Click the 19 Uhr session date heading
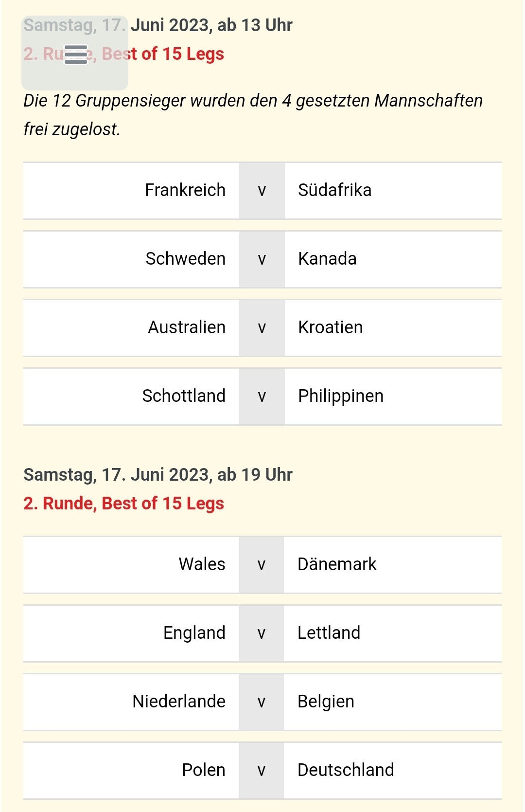 [158, 475]
